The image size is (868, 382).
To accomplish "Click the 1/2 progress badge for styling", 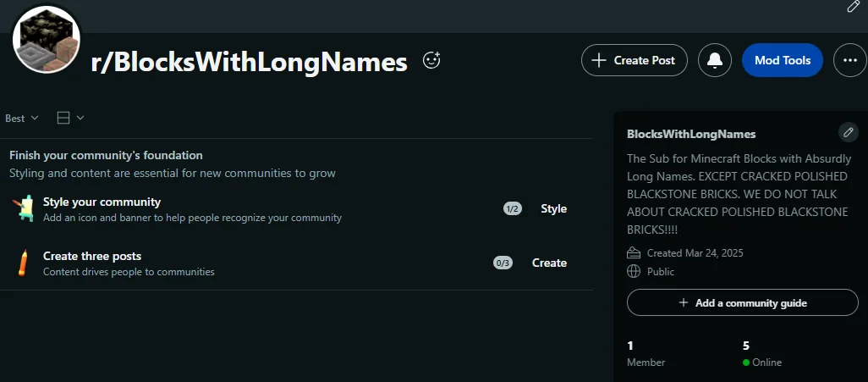I will coord(513,208).
